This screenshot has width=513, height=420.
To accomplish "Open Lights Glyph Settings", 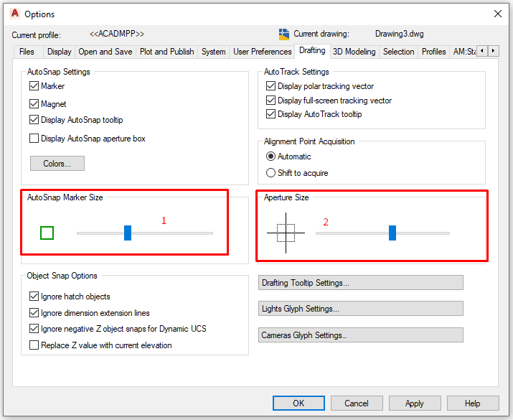I will [360, 309].
